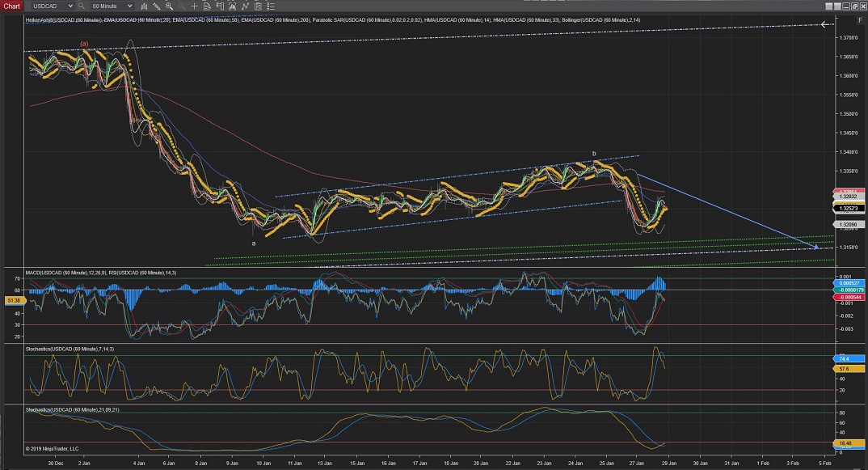Click the F fixed-scale button on price axis
Image resolution: width=868 pixels, height=470 pixels.
861,20
